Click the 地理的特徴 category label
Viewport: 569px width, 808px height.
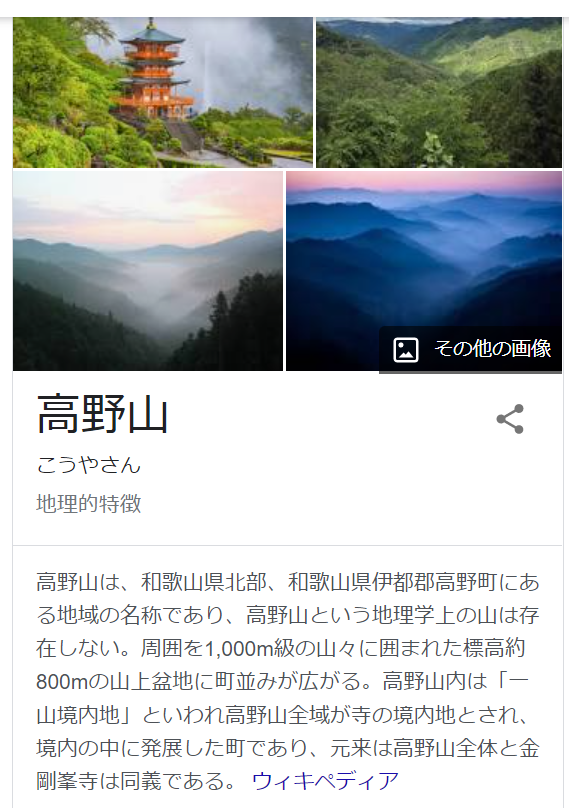point(89,503)
